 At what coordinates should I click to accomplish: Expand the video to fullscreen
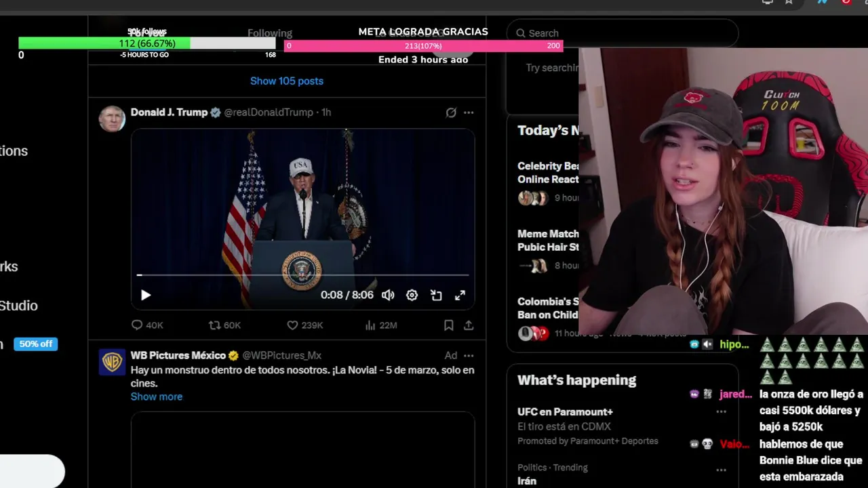460,296
